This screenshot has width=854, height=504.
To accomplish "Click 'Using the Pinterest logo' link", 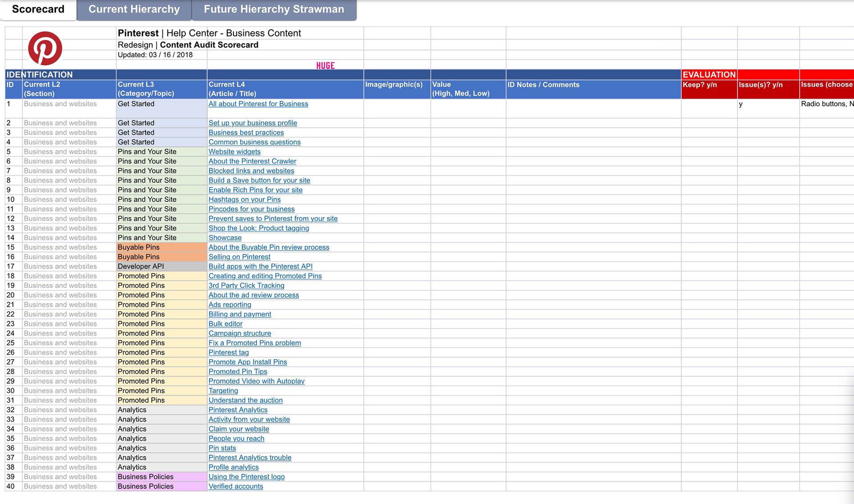I will (x=246, y=476).
